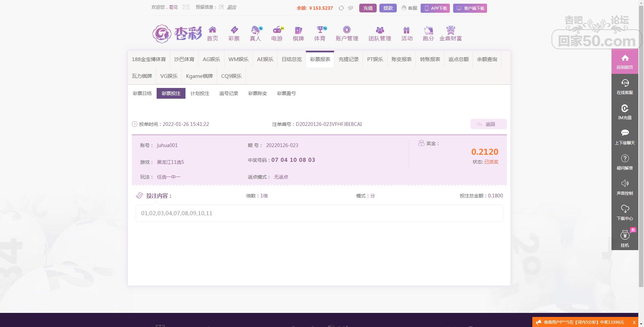Open the mail envelope icon beside username
This screenshot has height=327, width=644.
[186, 7]
